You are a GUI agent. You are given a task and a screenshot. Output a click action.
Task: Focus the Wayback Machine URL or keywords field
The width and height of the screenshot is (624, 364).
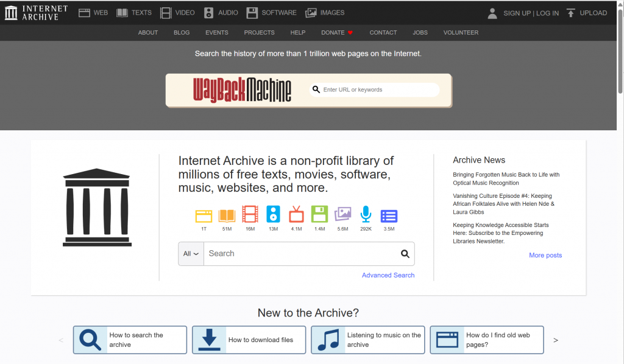click(375, 90)
